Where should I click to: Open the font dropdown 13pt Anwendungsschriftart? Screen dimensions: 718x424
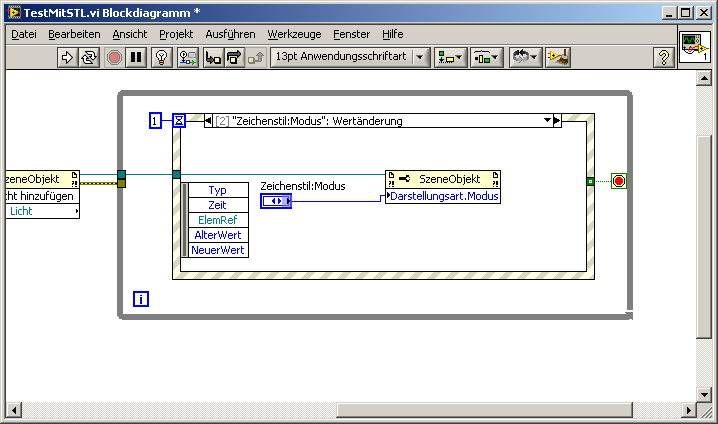coord(350,57)
